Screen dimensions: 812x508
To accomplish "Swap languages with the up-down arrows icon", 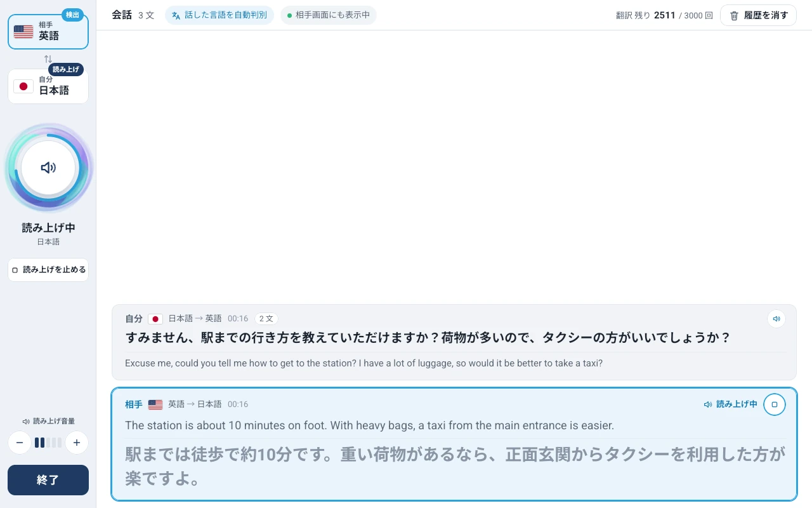I will pos(48,59).
